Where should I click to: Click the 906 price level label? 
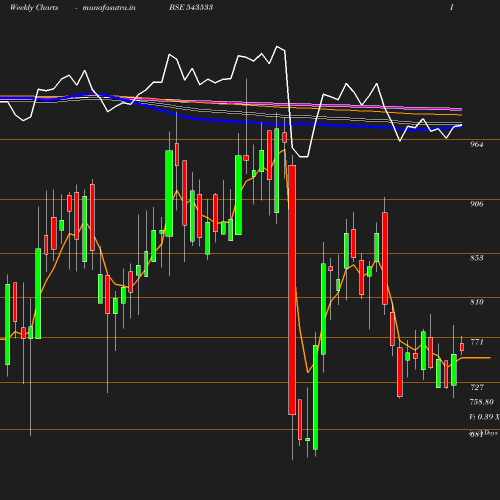pos(476,204)
